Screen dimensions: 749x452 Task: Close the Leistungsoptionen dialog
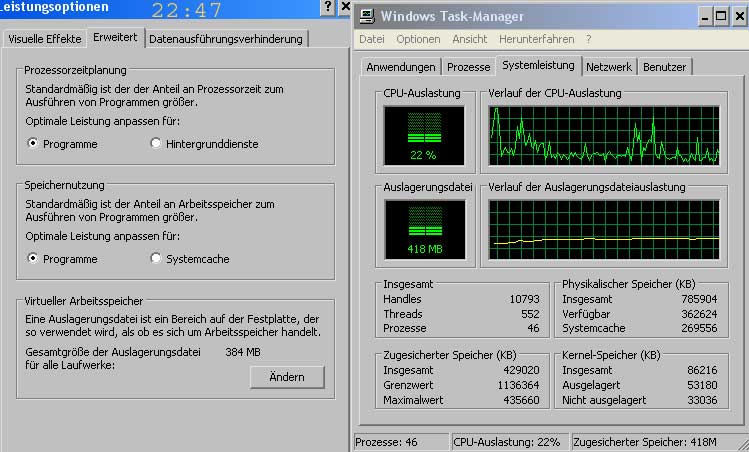tap(345, 7)
